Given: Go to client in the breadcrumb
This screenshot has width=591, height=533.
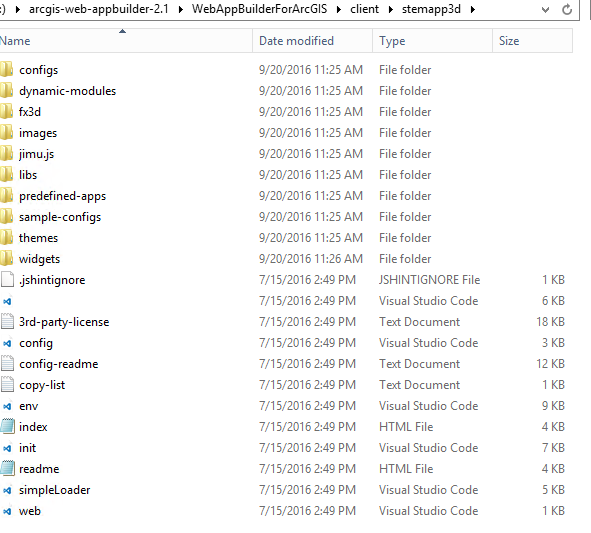Looking at the screenshot, I should pyautogui.click(x=364, y=9).
